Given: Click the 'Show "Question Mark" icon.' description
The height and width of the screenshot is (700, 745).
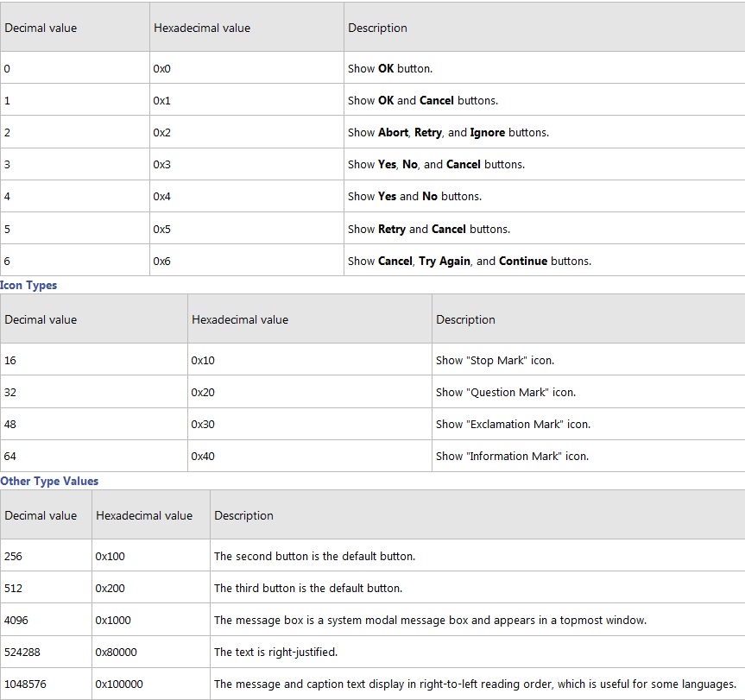Looking at the screenshot, I should coord(506,392).
